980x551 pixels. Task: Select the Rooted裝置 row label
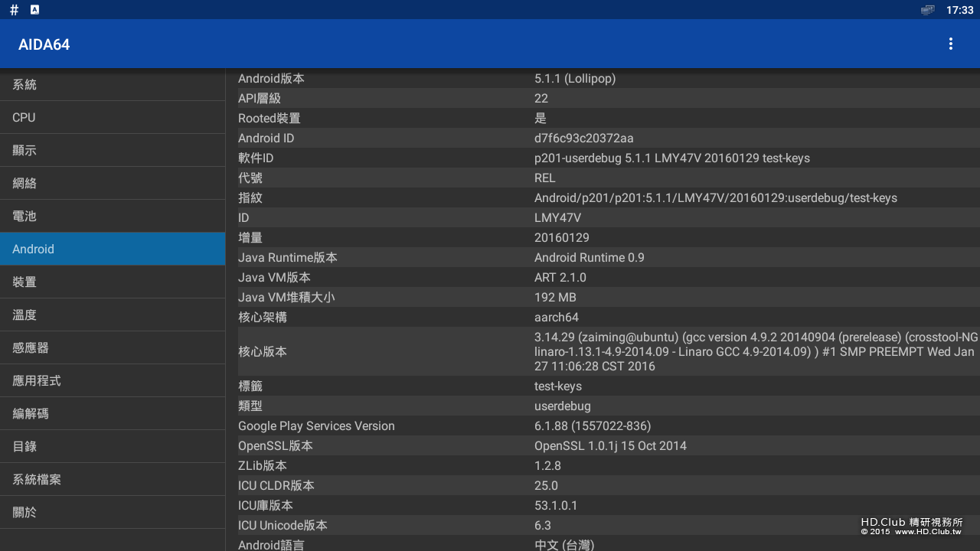coord(269,118)
